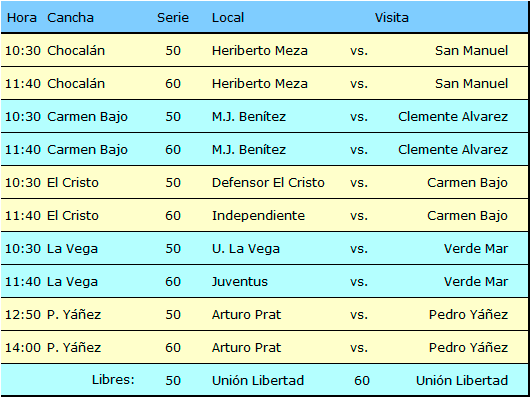Click the Visita column header
530x397 pixels.
(392, 18)
